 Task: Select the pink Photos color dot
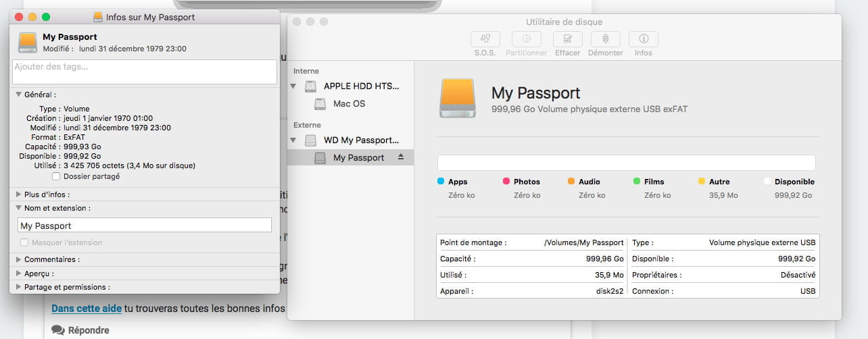(x=506, y=182)
